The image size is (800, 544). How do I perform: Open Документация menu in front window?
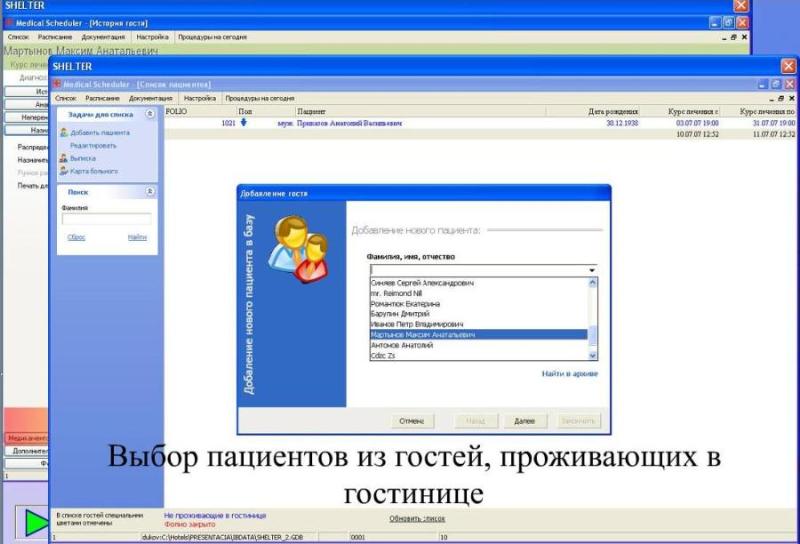coord(151,98)
